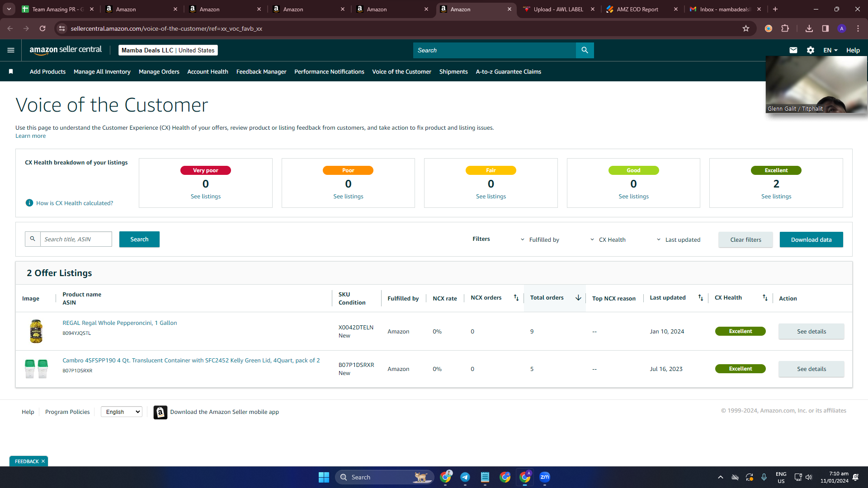Open Performance Notifications
Screen dimensions: 868x488
[x=329, y=72]
